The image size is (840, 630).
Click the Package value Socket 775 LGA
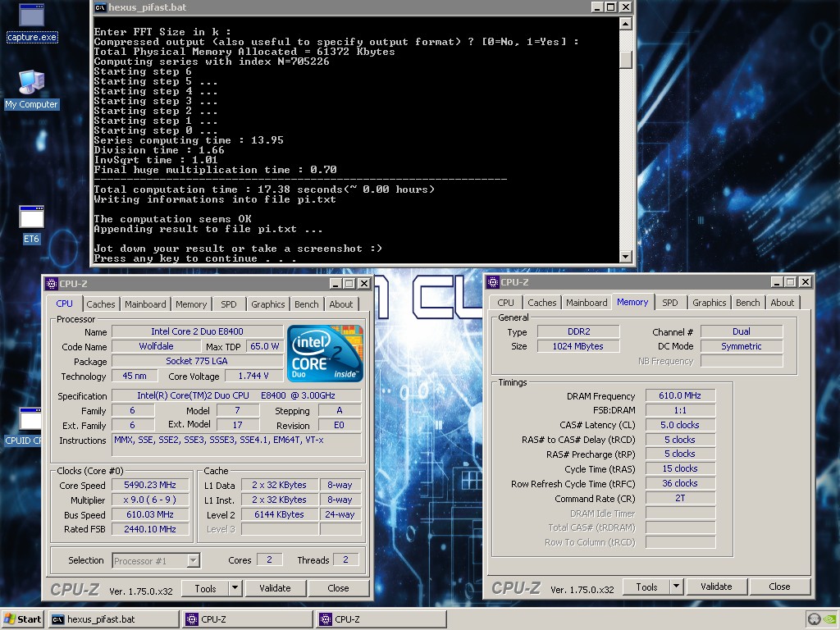197,361
